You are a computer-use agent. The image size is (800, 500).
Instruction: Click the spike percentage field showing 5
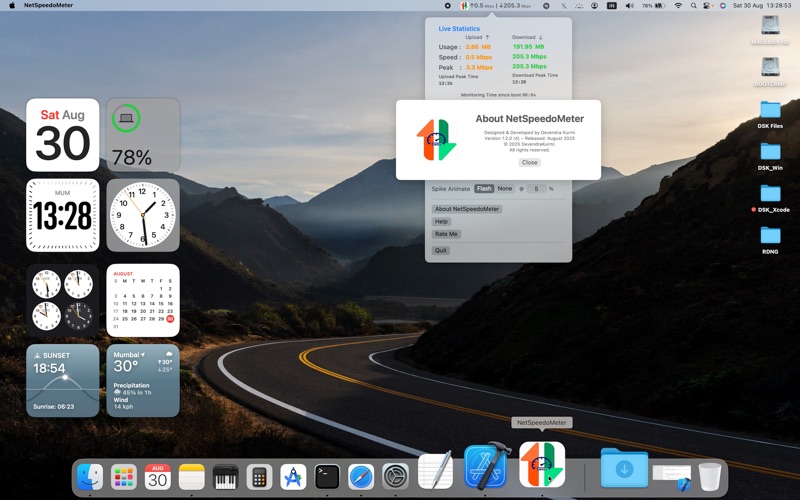(536, 189)
